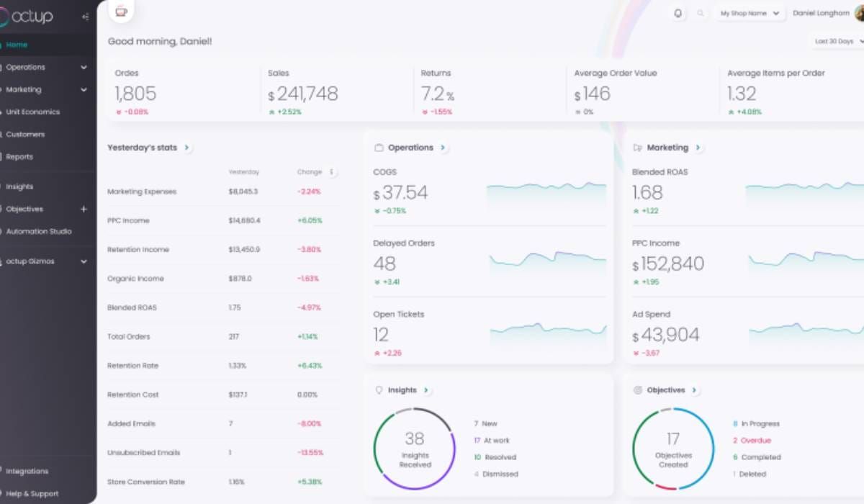Open Operations card arrow
Image resolution: width=864 pixels, height=504 pixels.
click(443, 148)
